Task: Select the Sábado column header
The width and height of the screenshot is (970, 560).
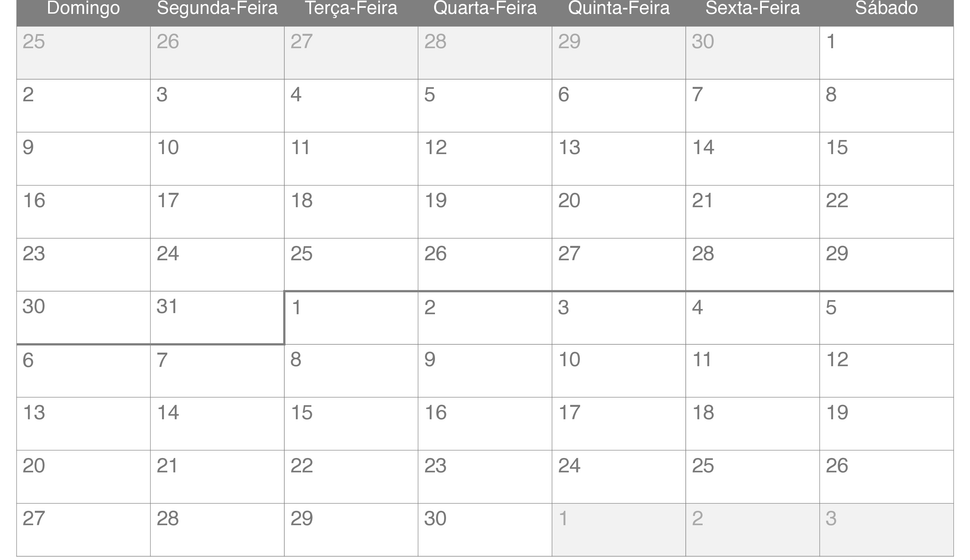Action: point(886,9)
